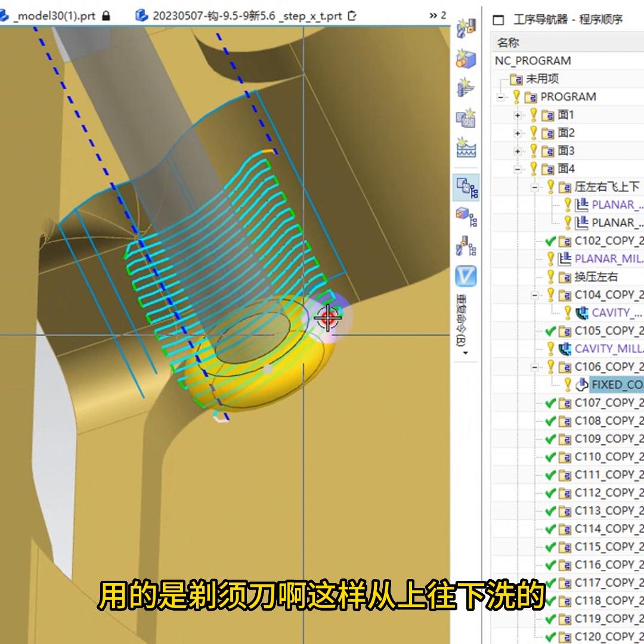Select the 换压左右 folder item

pyautogui.click(x=596, y=277)
